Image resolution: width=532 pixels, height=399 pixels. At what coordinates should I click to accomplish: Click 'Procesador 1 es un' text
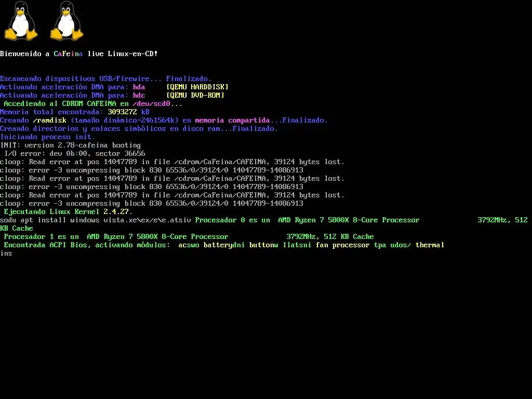[x=42, y=236]
